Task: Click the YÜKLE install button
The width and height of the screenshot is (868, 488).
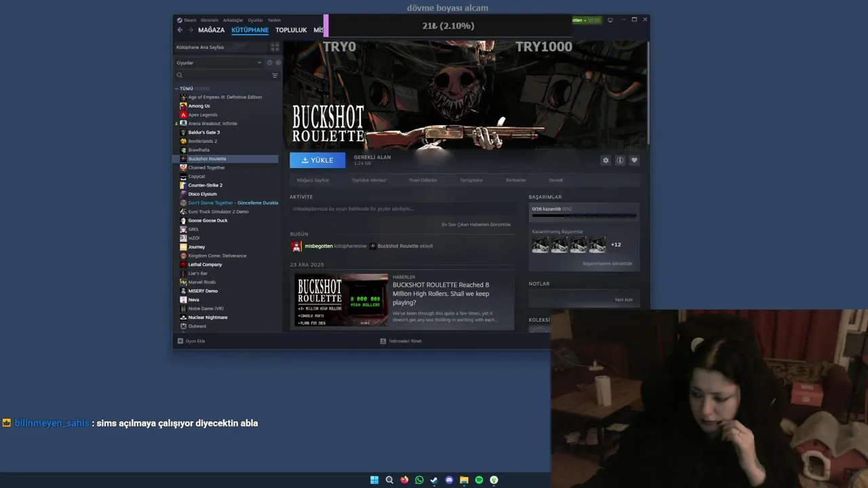Action: [x=317, y=160]
